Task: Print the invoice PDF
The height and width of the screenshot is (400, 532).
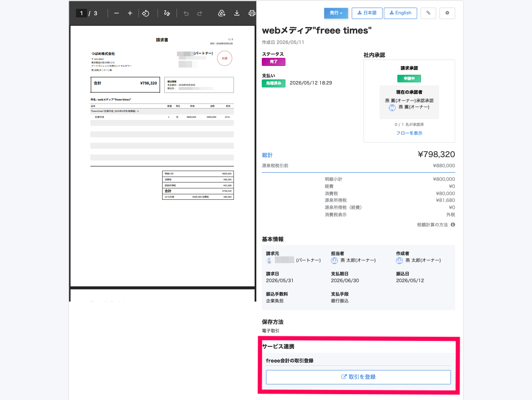Action: (252, 13)
